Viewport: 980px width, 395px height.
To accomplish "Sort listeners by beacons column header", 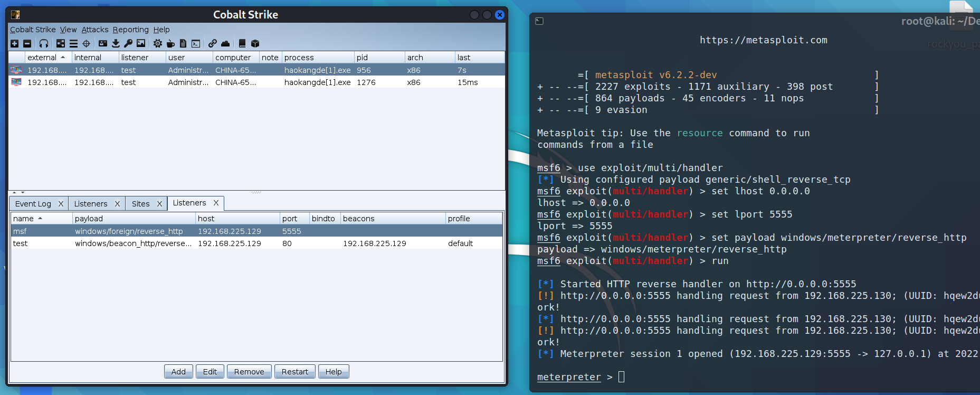I will tap(393, 219).
